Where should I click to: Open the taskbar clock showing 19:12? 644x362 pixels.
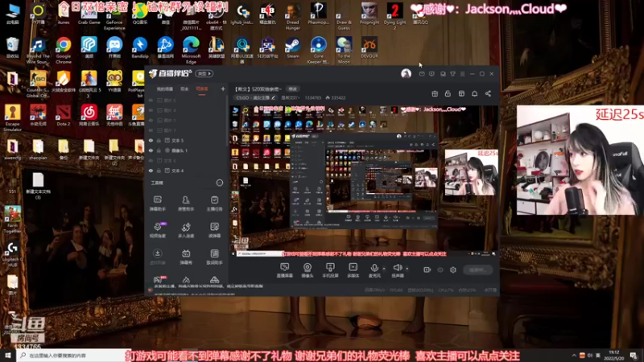[613, 355]
